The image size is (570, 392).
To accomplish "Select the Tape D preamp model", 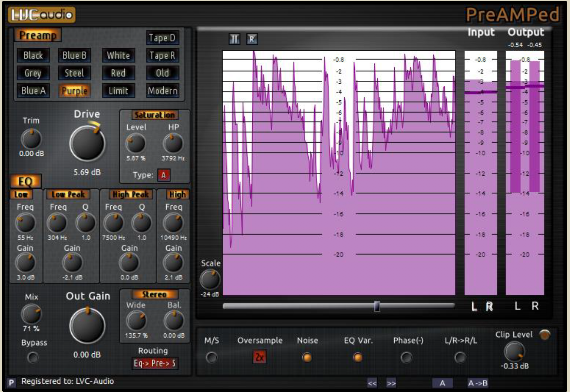I will point(162,38).
